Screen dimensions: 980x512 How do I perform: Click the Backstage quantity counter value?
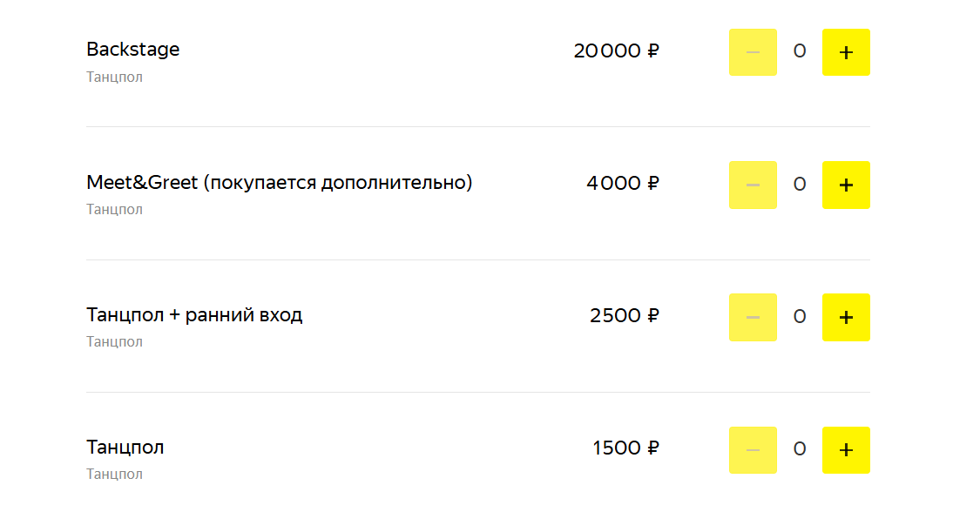click(800, 51)
